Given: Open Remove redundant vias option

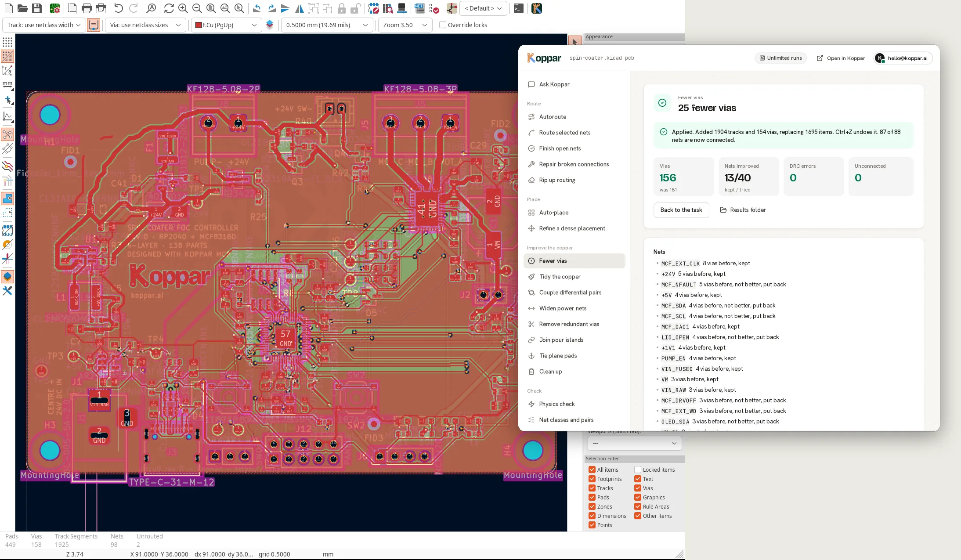Looking at the screenshot, I should [574, 324].
